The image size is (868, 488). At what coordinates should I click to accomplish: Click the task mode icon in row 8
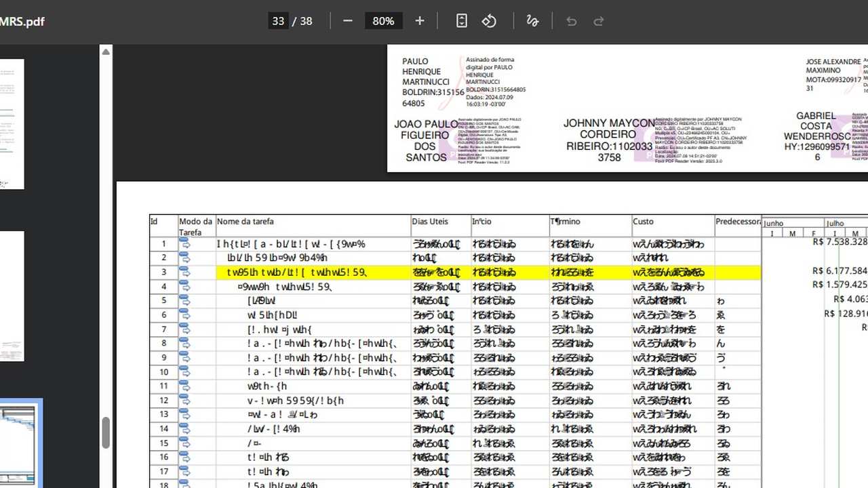(x=185, y=343)
